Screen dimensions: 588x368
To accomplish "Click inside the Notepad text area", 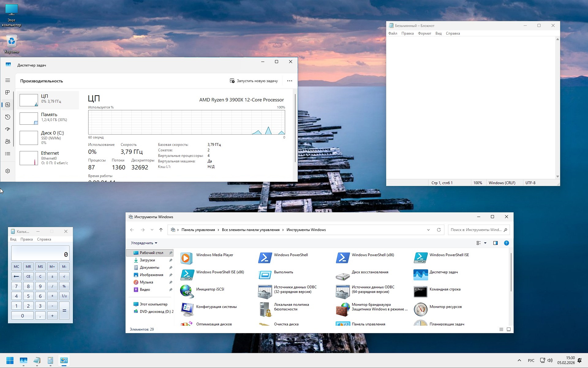I will 471,108.
